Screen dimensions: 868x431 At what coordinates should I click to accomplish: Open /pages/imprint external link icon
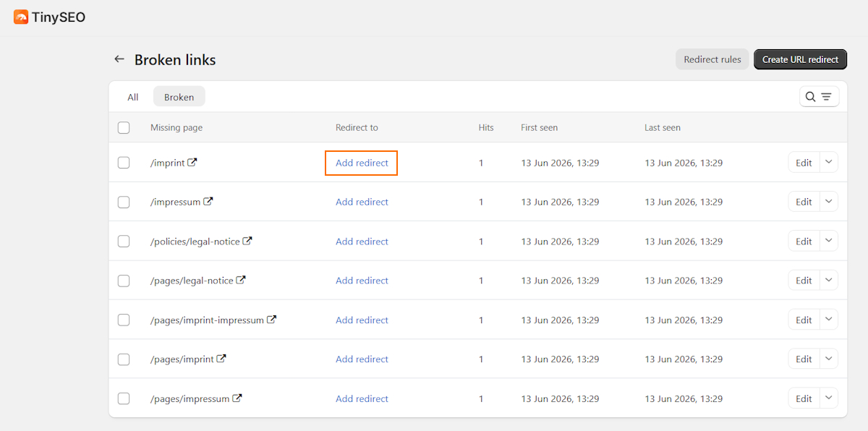click(x=221, y=359)
